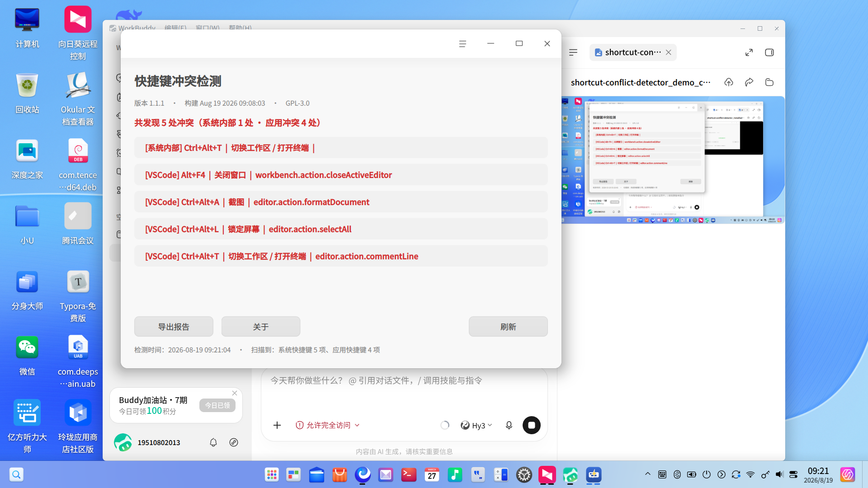This screenshot has height=488, width=868.
Task: Click the compass icon beside the bell
Action: click(x=234, y=442)
